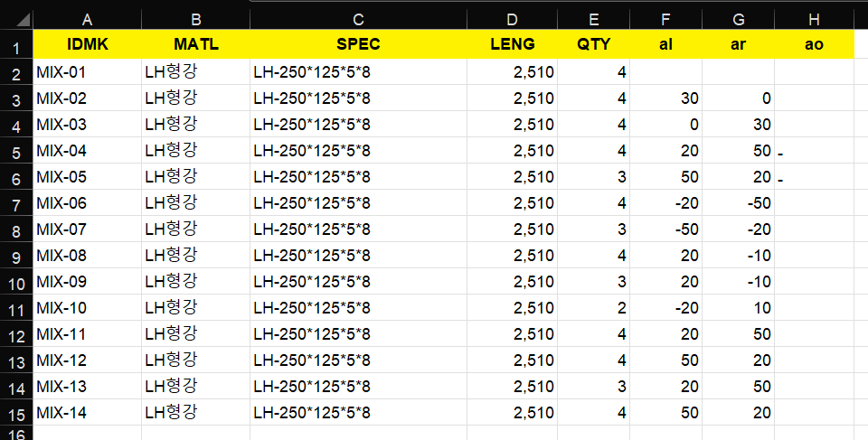Image resolution: width=868 pixels, height=440 pixels.
Task: Click the SPEC header cell
Action: point(358,44)
